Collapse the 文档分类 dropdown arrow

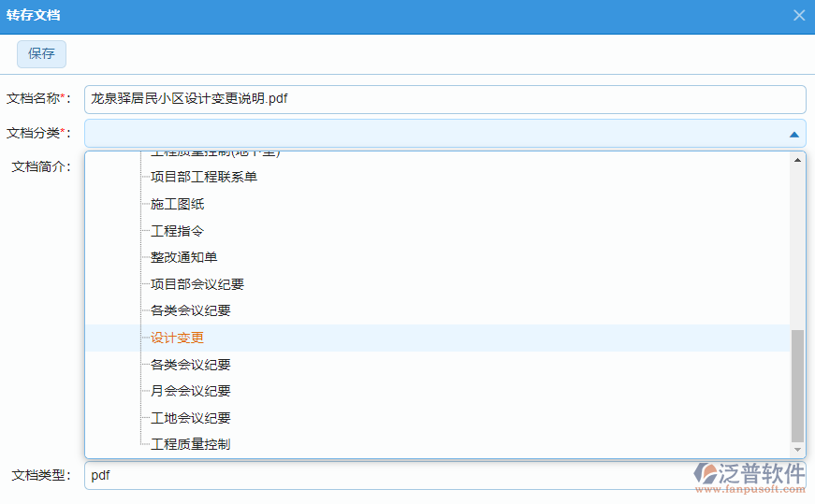(793, 134)
